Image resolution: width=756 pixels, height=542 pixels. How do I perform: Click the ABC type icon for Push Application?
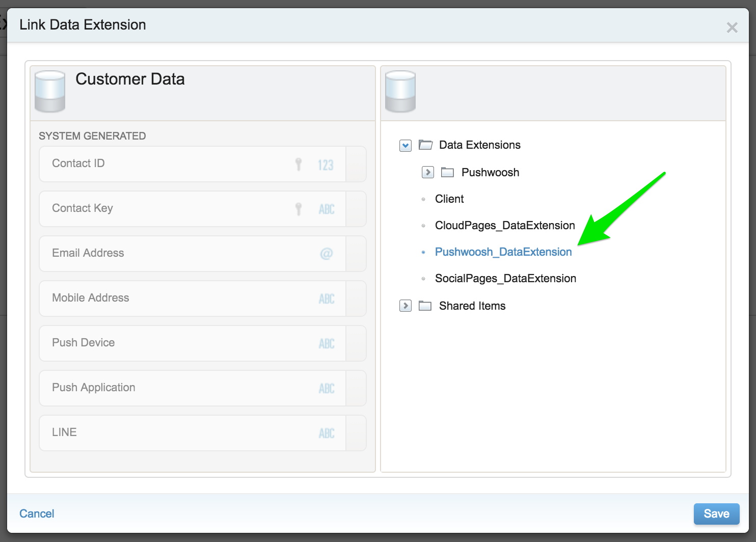[x=327, y=389]
